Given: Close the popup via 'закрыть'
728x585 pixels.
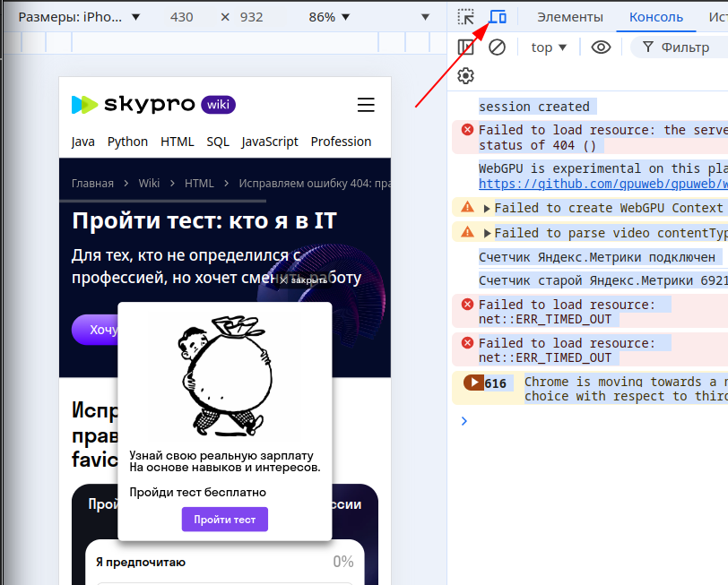Looking at the screenshot, I should (304, 280).
